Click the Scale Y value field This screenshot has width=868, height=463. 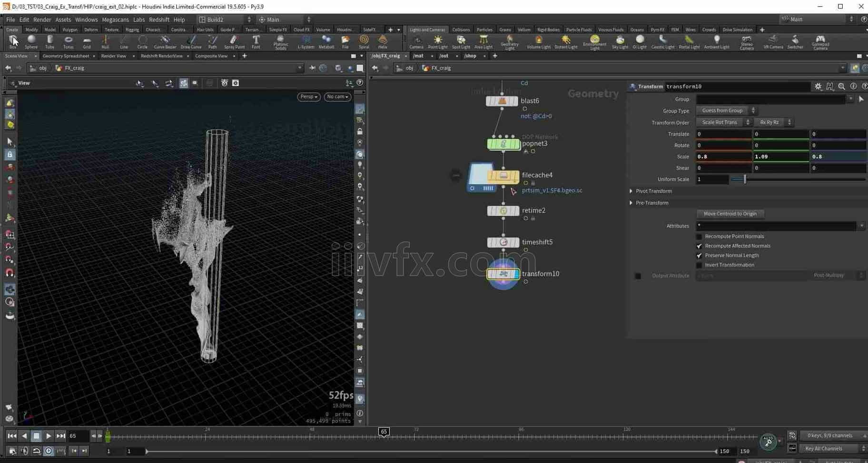coord(780,157)
